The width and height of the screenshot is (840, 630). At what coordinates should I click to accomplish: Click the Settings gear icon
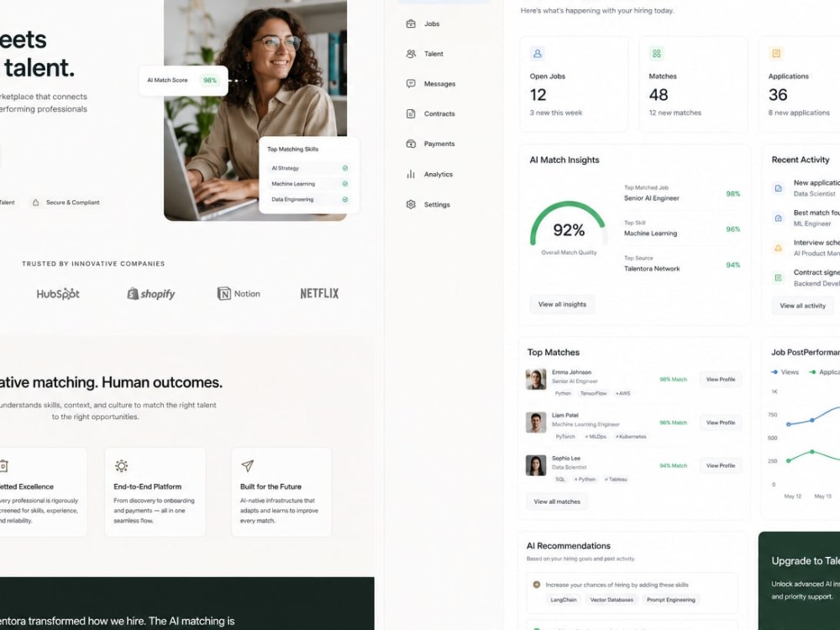click(x=411, y=204)
